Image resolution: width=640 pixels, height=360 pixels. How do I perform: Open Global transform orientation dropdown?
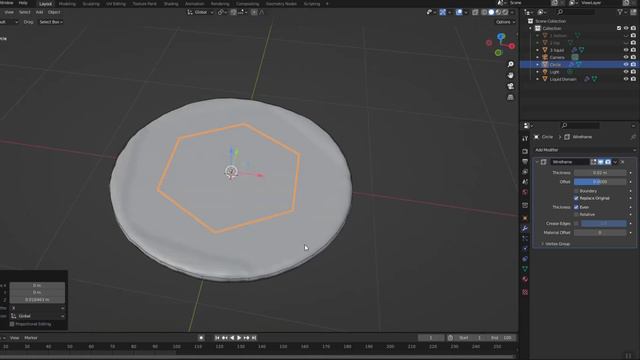click(200, 12)
